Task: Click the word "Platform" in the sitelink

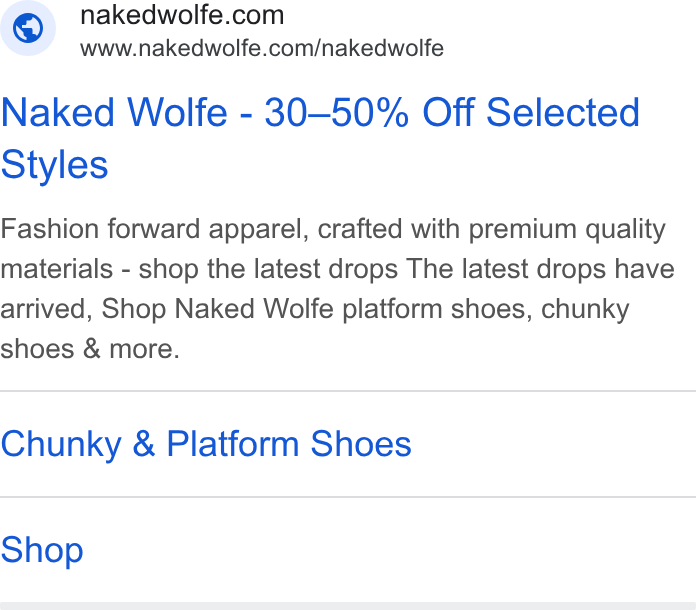Action: point(233,444)
